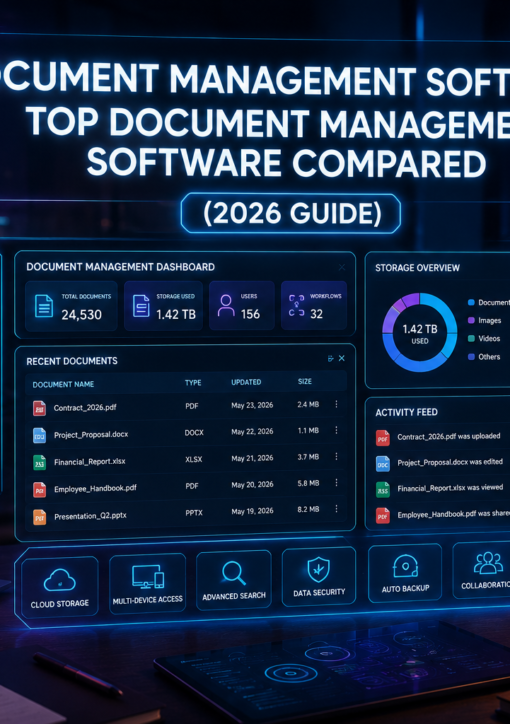This screenshot has height=724, width=510.
Task: Click the Financial_Report.xlsx file icon in Recent Documents
Action: pyautogui.click(x=39, y=462)
